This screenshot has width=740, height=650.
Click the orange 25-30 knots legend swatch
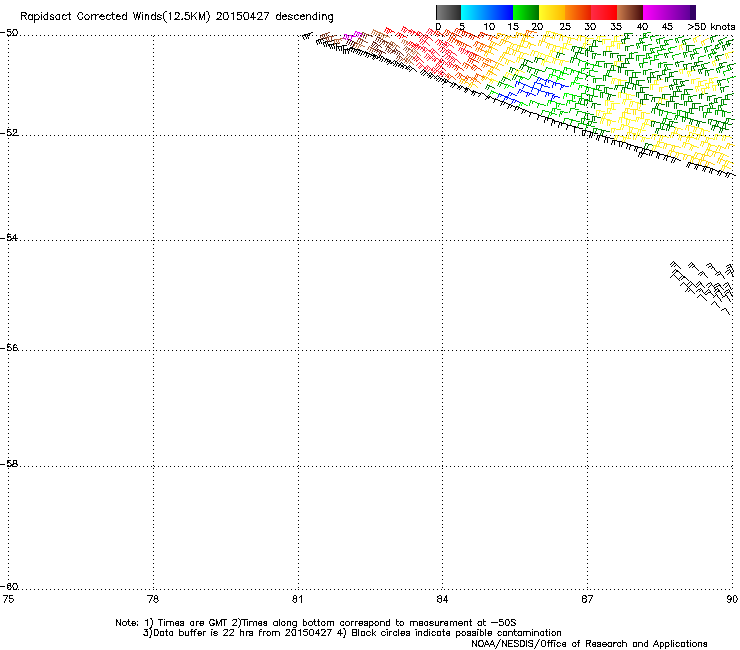[578, 12]
